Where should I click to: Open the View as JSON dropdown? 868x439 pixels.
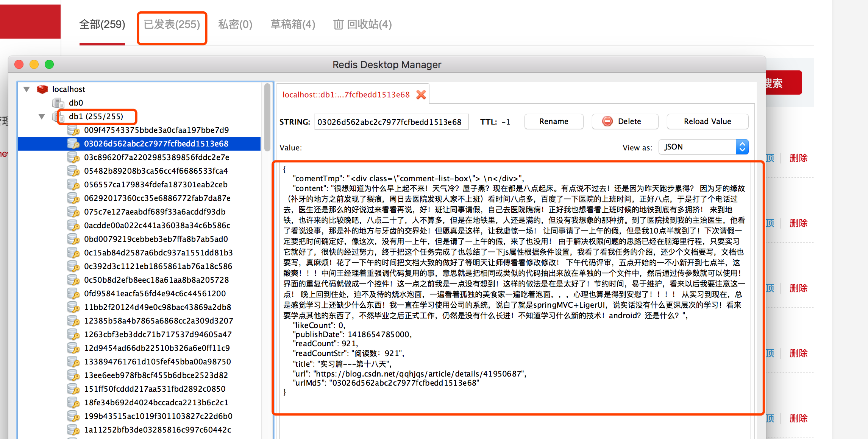point(704,147)
